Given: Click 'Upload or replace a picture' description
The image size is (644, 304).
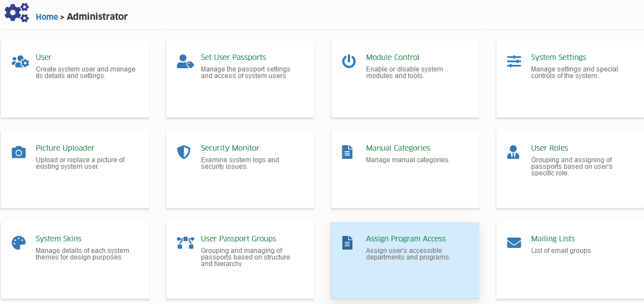Looking at the screenshot, I should (x=80, y=163).
